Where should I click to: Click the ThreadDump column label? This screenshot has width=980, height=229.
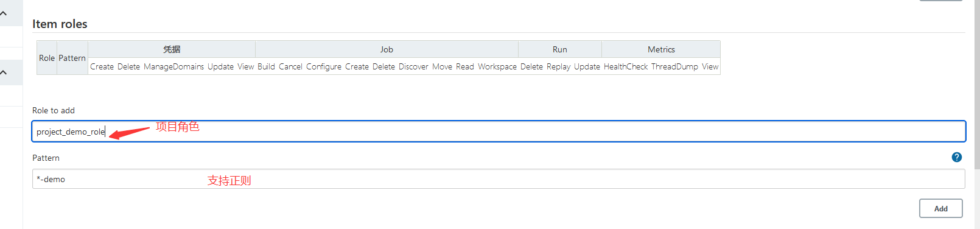click(x=674, y=66)
